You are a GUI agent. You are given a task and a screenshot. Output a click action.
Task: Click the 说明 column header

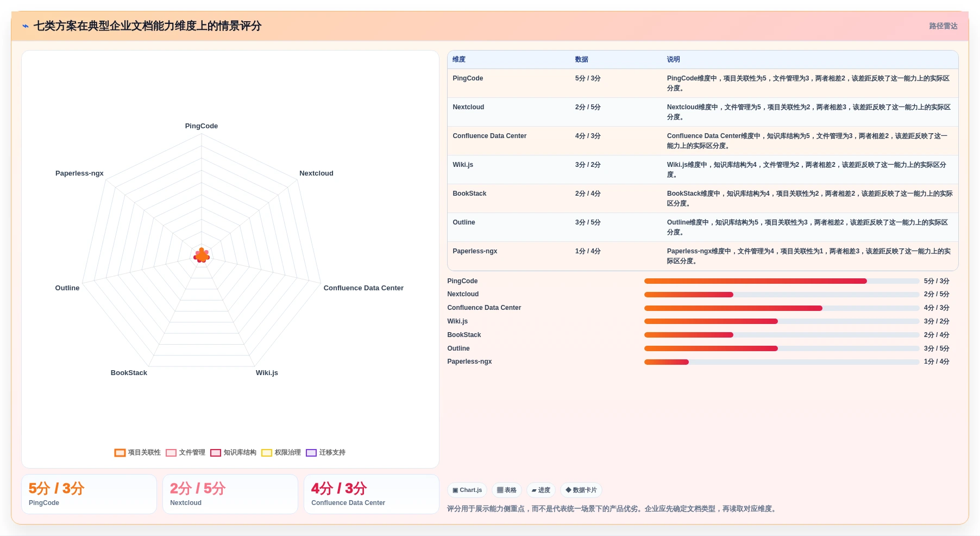coord(674,60)
